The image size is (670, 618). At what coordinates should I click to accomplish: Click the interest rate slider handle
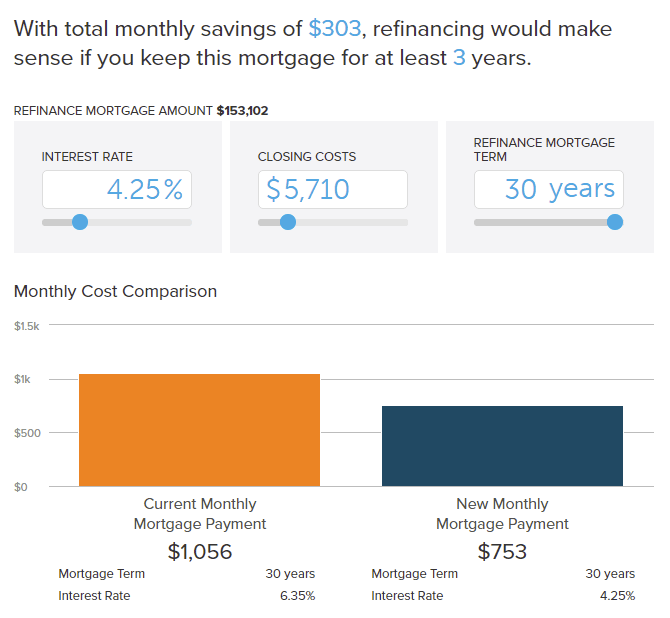[x=80, y=222]
